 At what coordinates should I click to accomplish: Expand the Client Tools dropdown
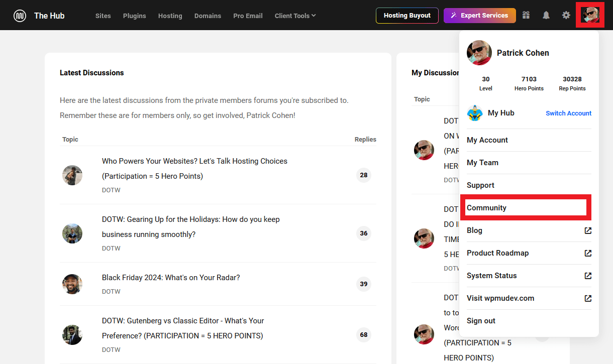coord(295,16)
